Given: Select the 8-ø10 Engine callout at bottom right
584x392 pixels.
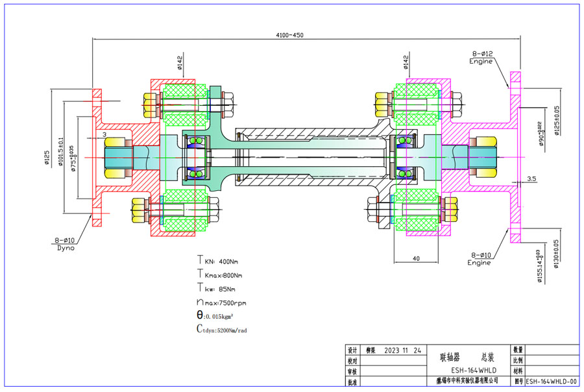Looking at the screenshot, I should click(x=481, y=260).
